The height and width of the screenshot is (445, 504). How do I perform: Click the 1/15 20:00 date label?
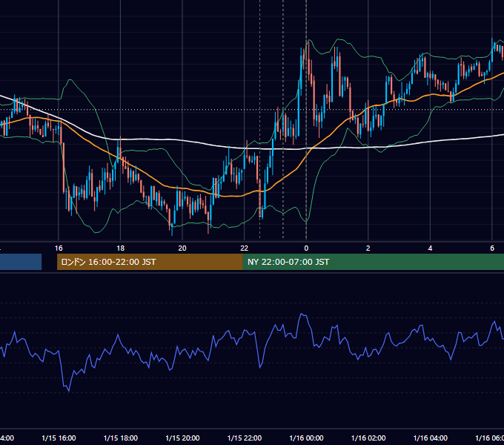coord(182,438)
